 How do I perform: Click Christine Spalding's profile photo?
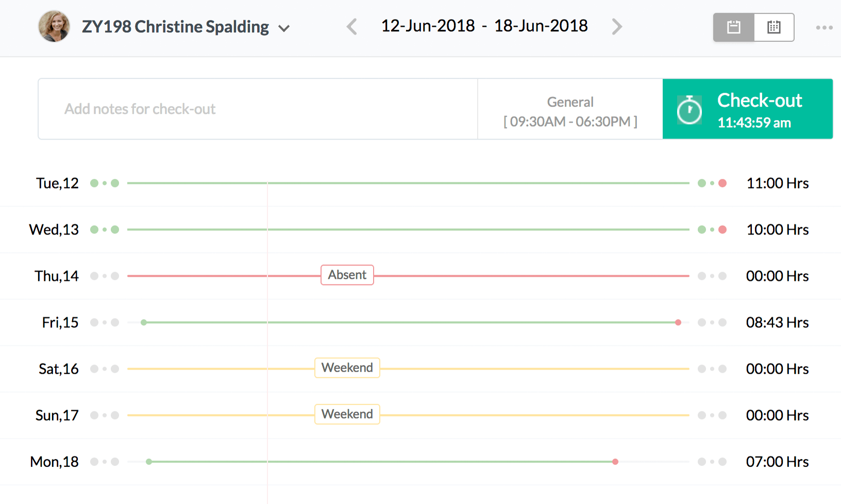pos(54,26)
